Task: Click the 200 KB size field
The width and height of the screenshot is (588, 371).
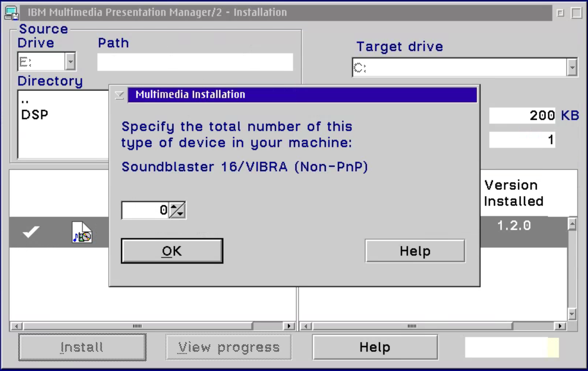Action: tap(523, 115)
